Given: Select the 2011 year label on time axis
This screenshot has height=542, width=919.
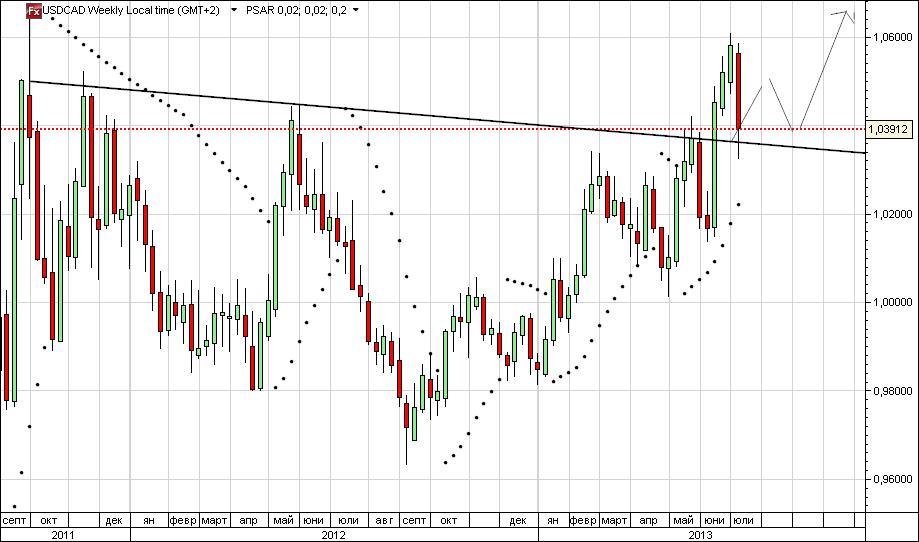Looking at the screenshot, I should click(x=63, y=535).
